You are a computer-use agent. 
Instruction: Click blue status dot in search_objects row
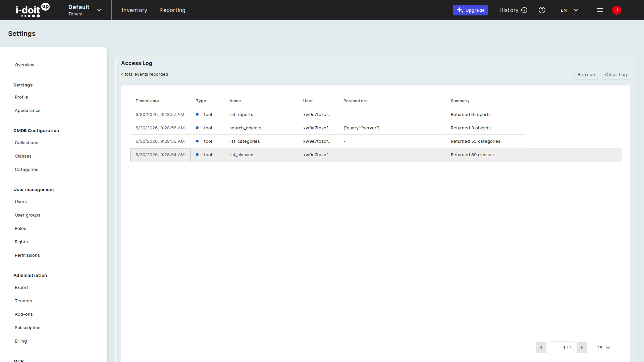197,128
